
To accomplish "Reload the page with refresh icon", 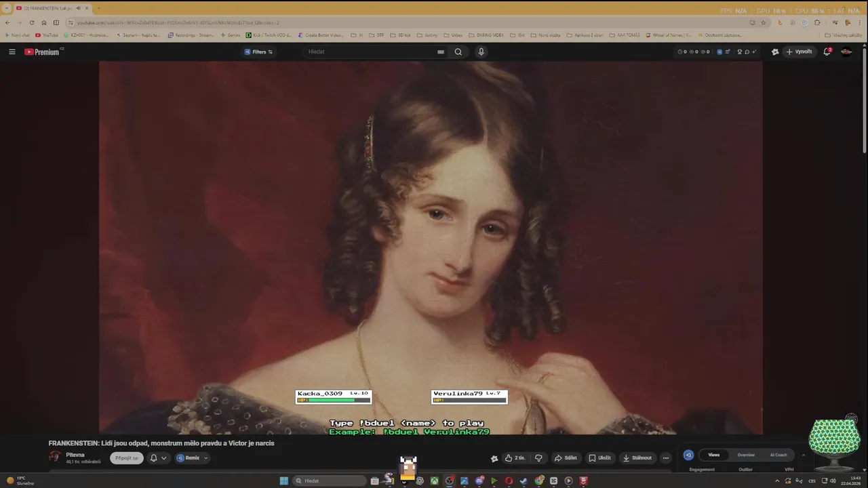I will (32, 22).
